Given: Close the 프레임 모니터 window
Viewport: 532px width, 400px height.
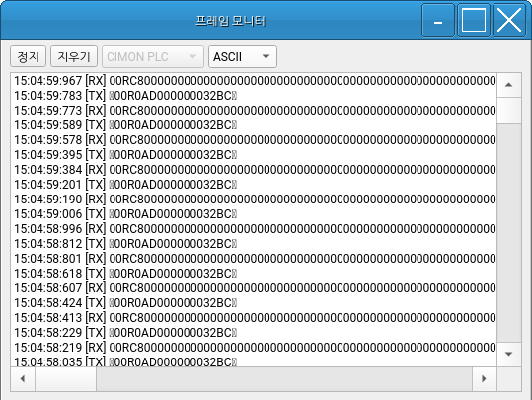Looking at the screenshot, I should pos(509,20).
